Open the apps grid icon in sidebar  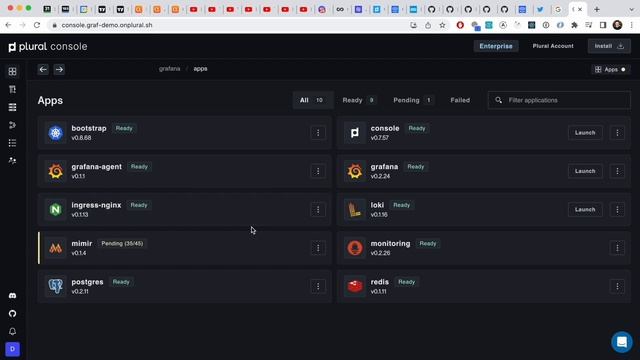pos(12,71)
